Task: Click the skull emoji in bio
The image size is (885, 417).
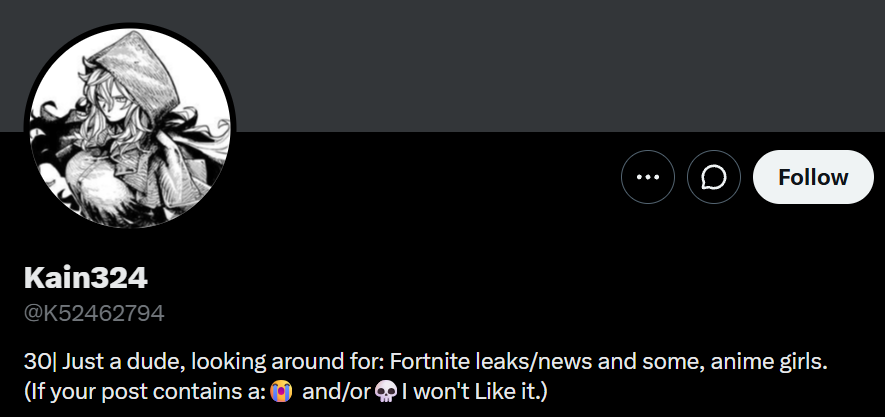Action: 386,391
